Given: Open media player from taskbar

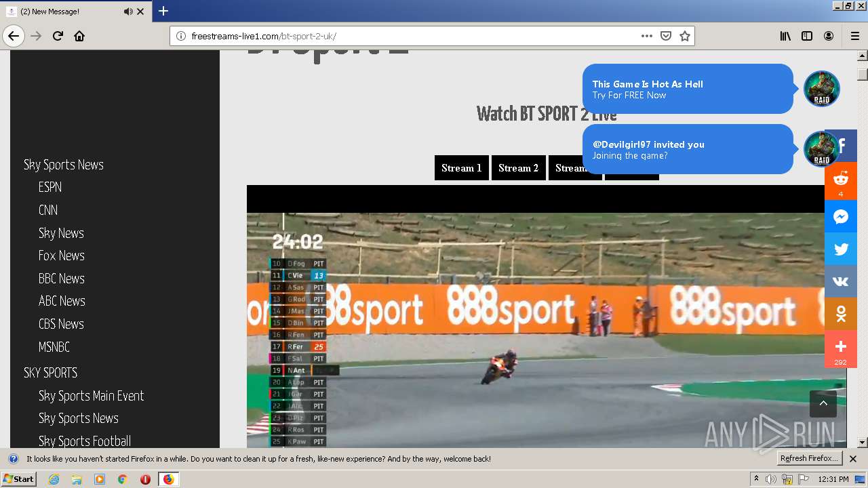Looking at the screenshot, I should pyautogui.click(x=100, y=479).
